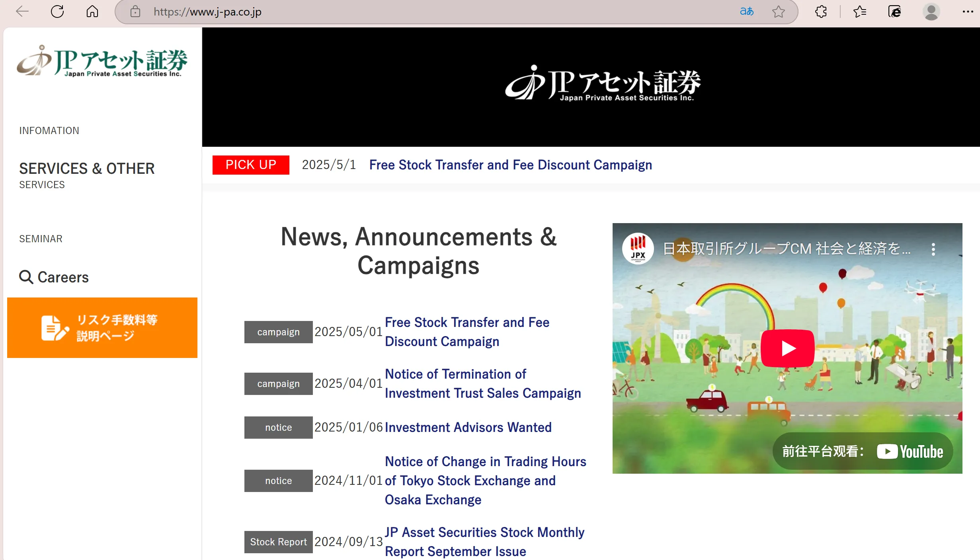Click the pick-up date 2025/5/1
The width and height of the screenshot is (980, 560).
[x=329, y=165]
